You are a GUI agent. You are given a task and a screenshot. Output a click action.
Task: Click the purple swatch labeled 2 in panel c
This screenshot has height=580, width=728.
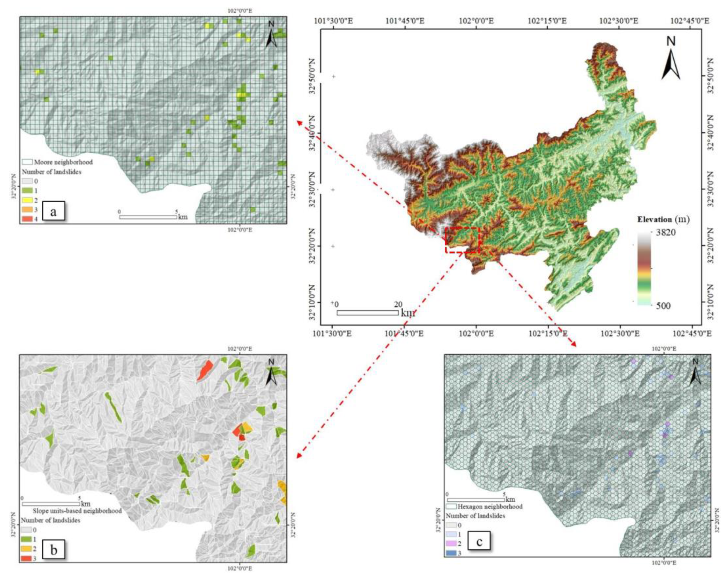451,544
